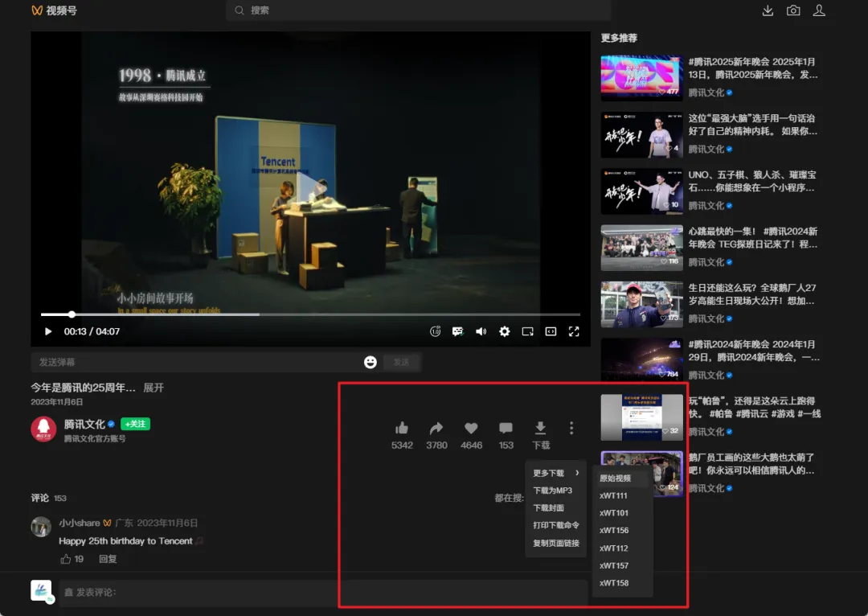
Task: Reply to the 小小share comment
Action: [108, 559]
